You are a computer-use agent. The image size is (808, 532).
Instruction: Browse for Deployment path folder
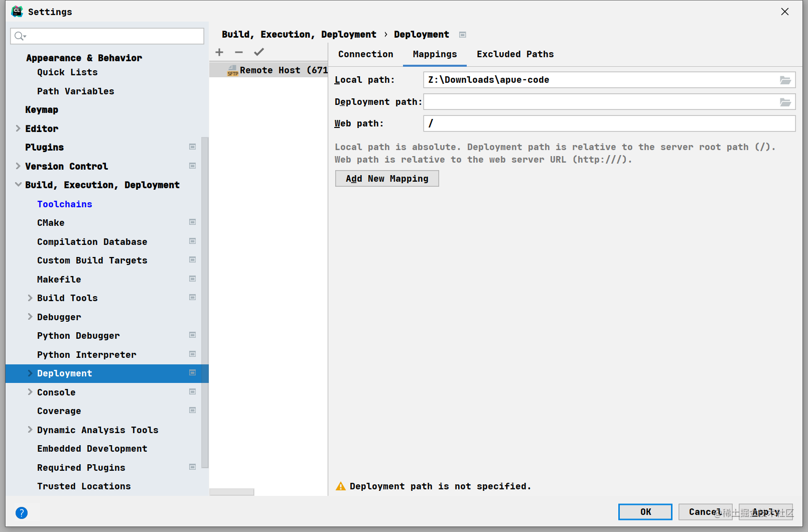(785, 102)
